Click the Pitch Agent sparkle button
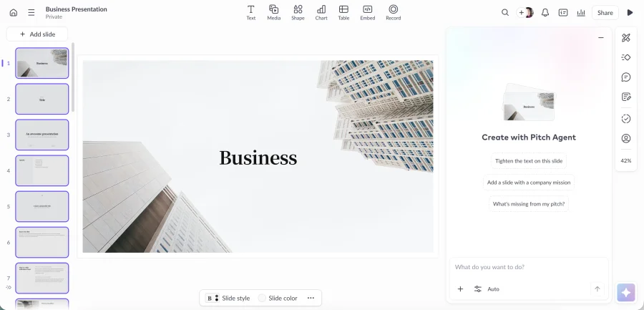The width and height of the screenshot is (644, 310). [x=626, y=293]
